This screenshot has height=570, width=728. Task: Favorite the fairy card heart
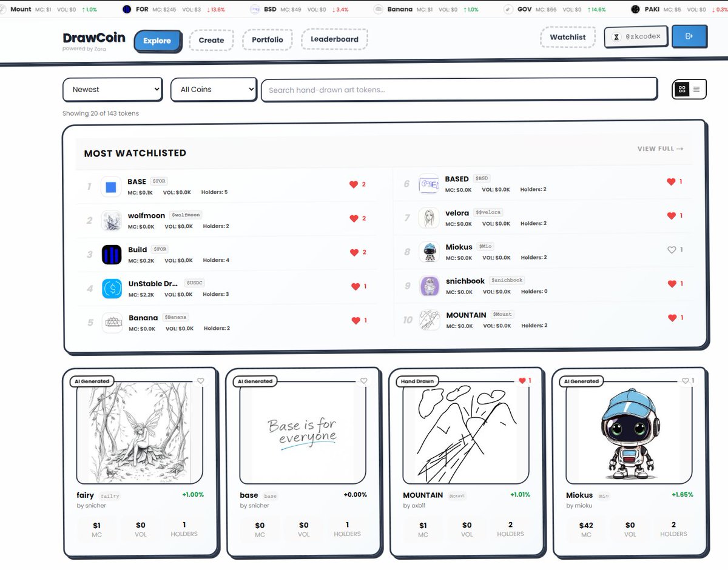pos(201,381)
